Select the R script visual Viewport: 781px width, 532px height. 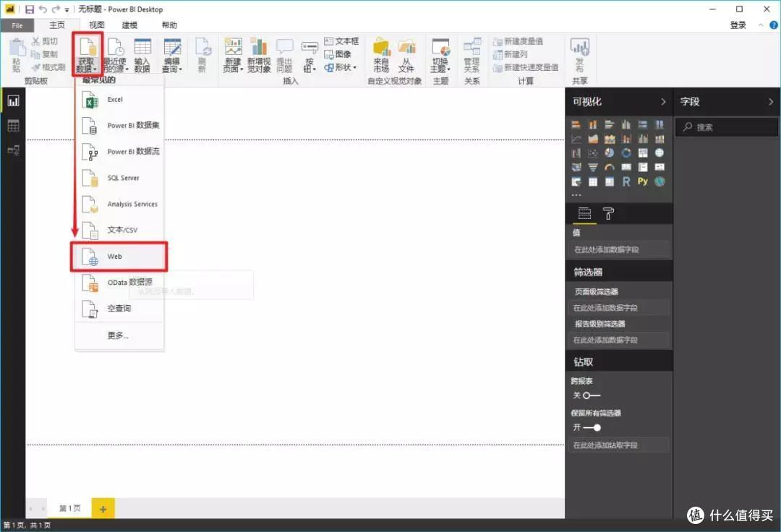pos(626,181)
